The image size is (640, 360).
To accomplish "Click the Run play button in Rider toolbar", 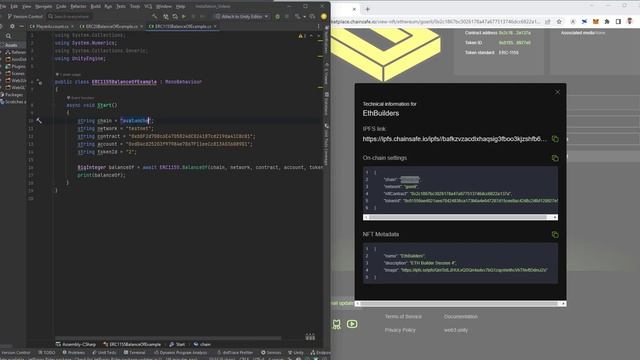I will pyautogui.click(x=184, y=16).
